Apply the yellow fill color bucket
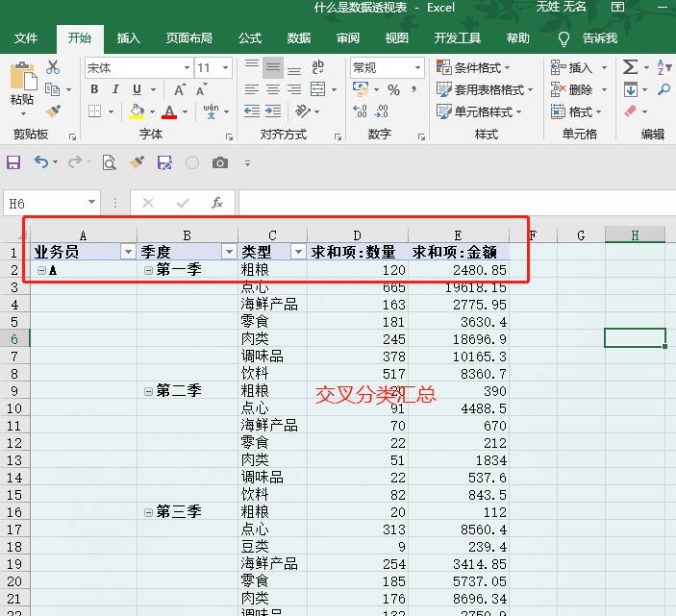 138,111
